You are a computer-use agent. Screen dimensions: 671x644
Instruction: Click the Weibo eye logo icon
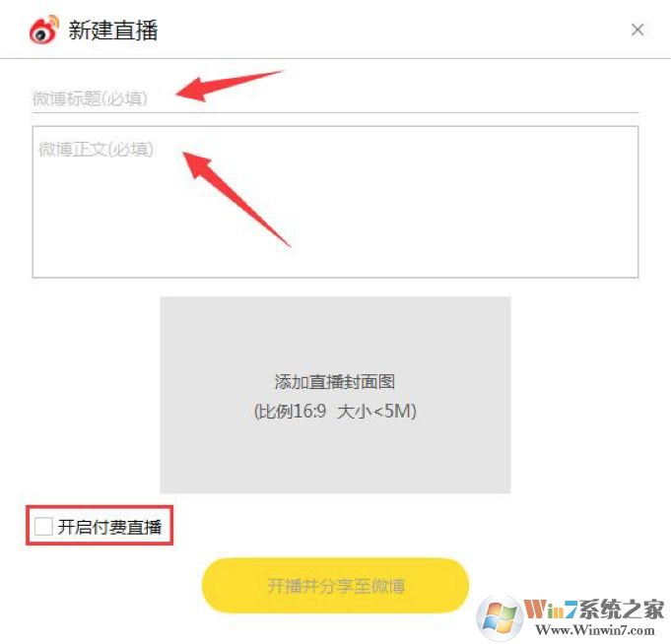[x=43, y=30]
